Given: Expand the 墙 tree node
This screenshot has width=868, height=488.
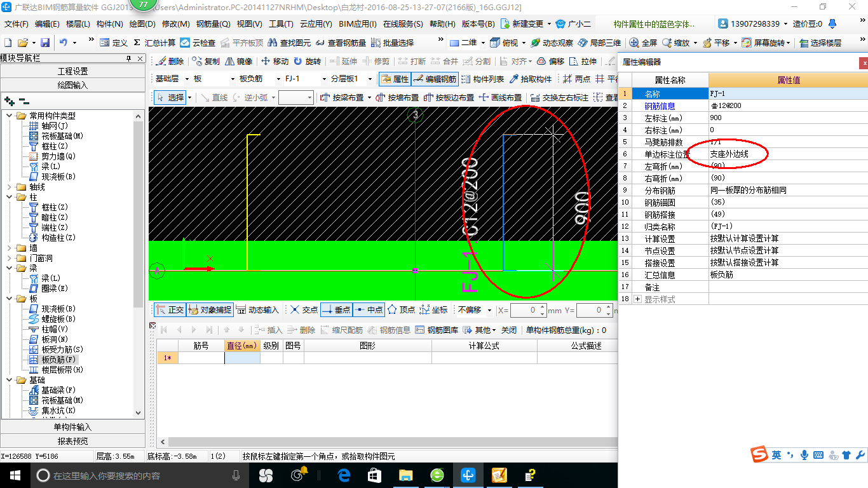Looking at the screenshot, I should 10,248.
